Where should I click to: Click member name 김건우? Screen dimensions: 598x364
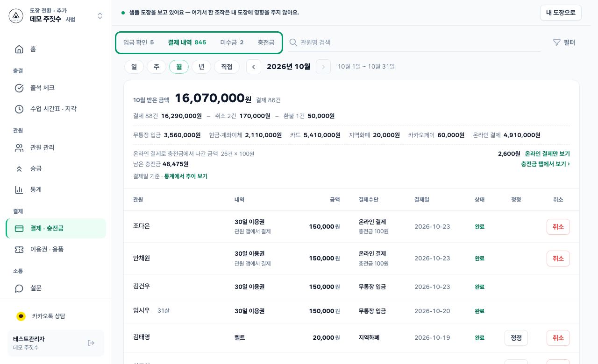pyautogui.click(x=142, y=286)
